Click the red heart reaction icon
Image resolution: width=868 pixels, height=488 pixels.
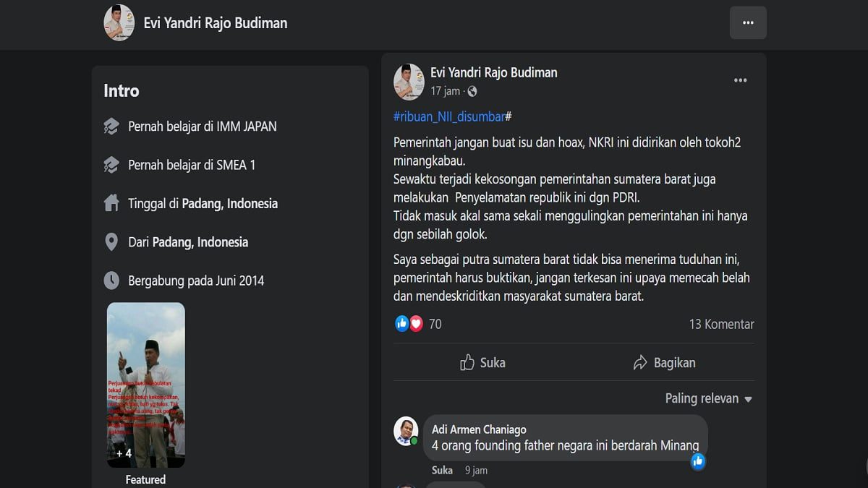click(x=416, y=324)
